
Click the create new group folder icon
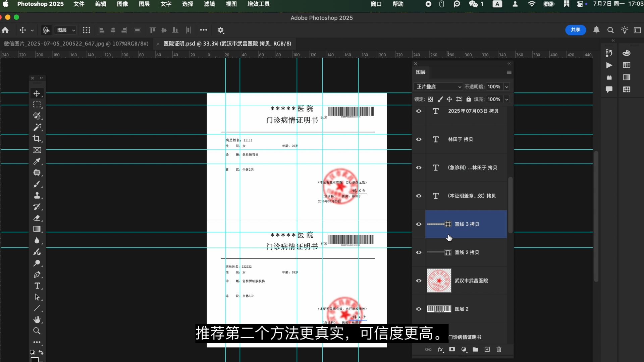pyautogui.click(x=475, y=349)
